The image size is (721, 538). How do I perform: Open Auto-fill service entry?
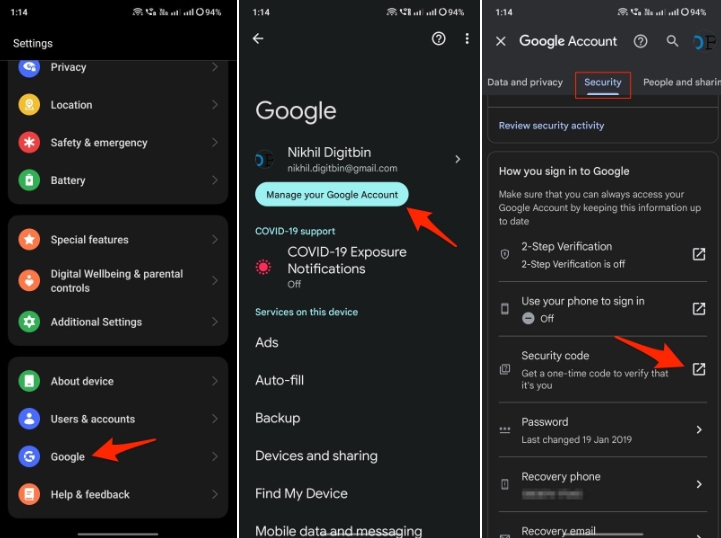coord(280,380)
